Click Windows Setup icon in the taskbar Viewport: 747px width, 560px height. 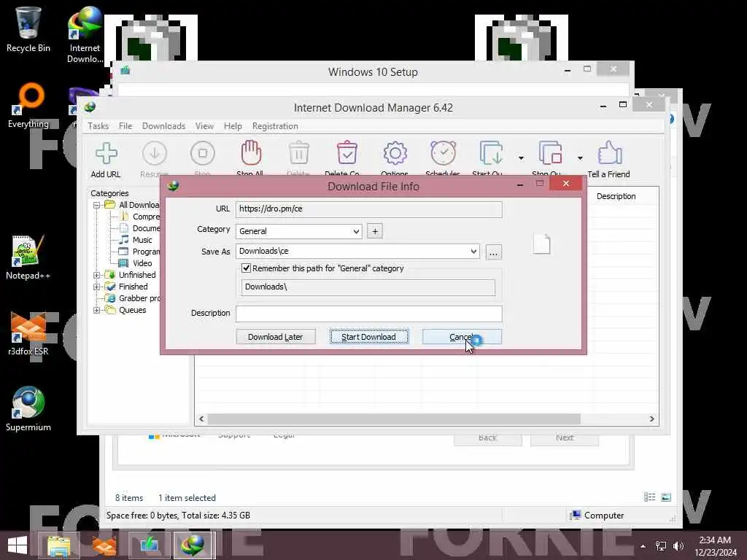(x=149, y=545)
